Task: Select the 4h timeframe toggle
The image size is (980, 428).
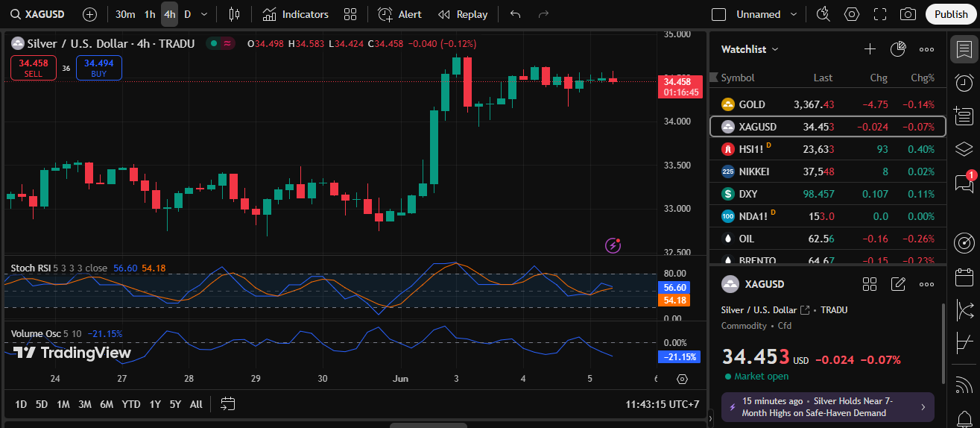Action: click(169, 14)
